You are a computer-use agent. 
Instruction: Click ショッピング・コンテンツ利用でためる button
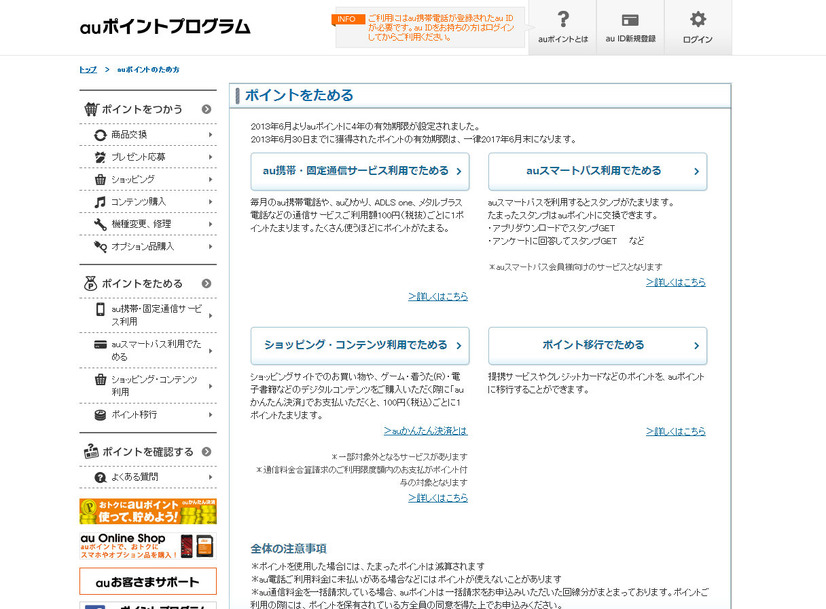[360, 346]
